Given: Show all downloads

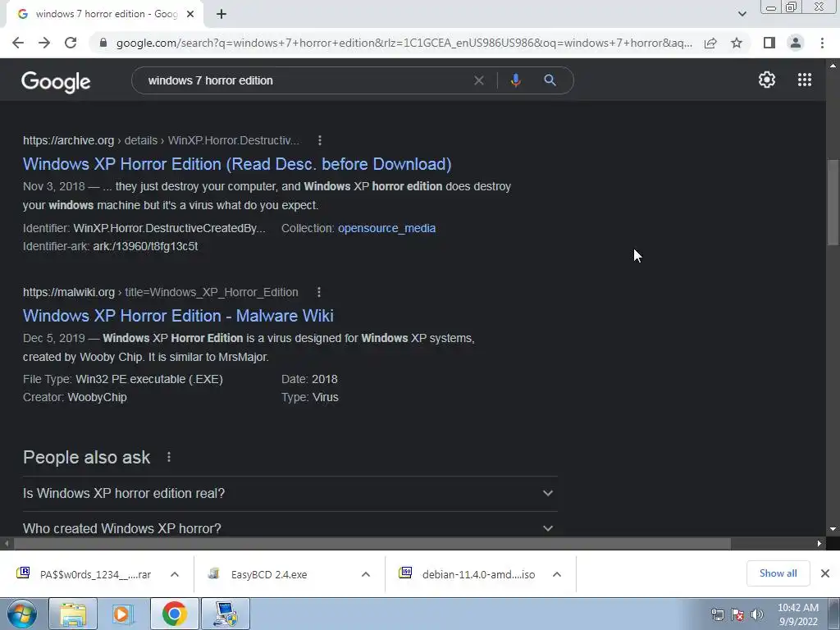Looking at the screenshot, I should [778, 573].
